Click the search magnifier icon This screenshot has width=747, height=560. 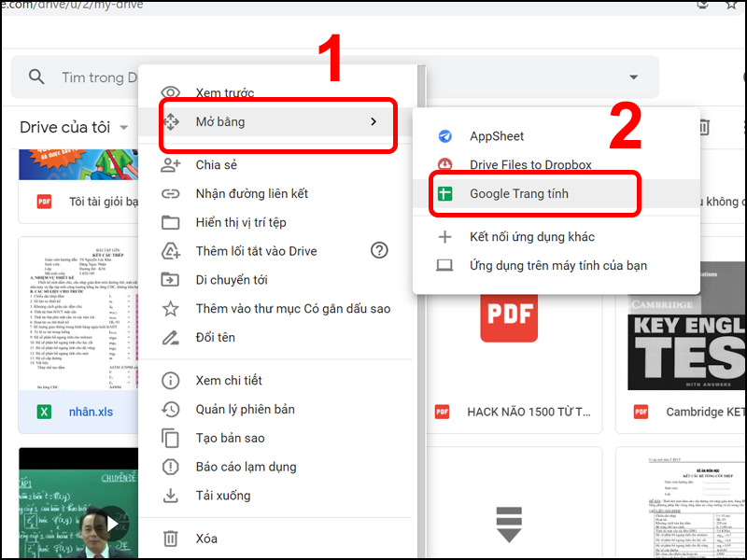click(35, 77)
